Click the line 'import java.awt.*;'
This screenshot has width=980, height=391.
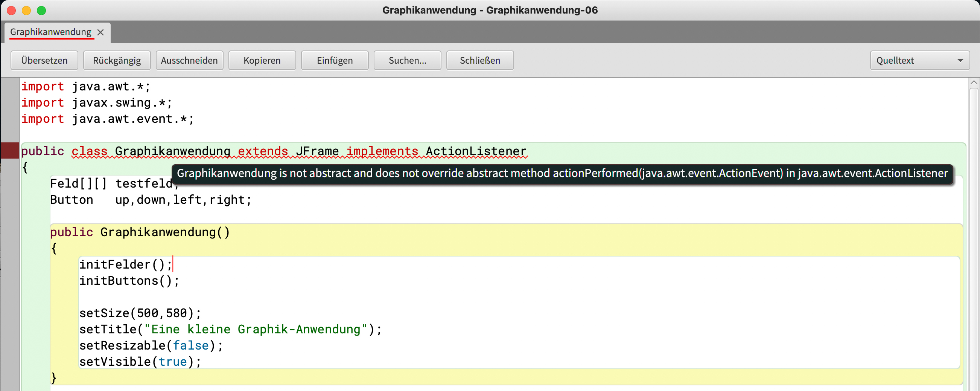coord(86,87)
